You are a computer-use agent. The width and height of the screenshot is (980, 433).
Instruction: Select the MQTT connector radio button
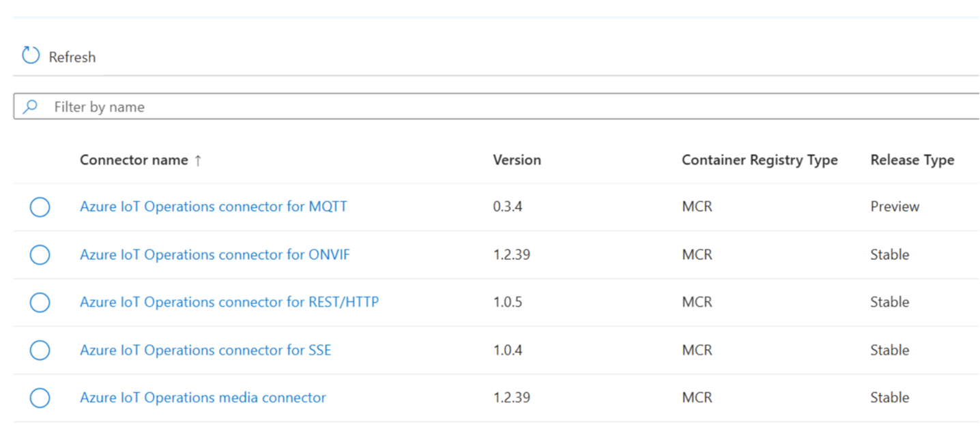40,207
